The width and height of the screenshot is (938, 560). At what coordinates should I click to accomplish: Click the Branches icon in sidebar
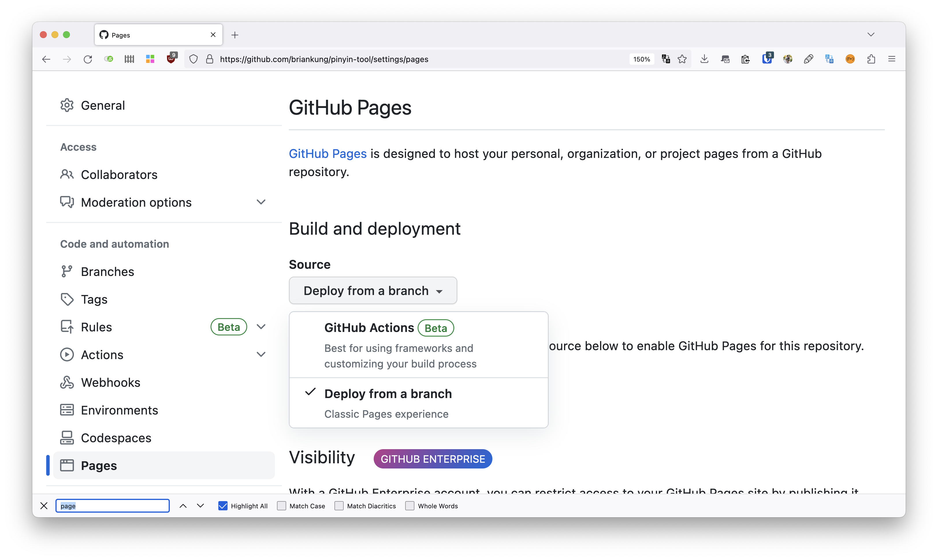point(67,271)
